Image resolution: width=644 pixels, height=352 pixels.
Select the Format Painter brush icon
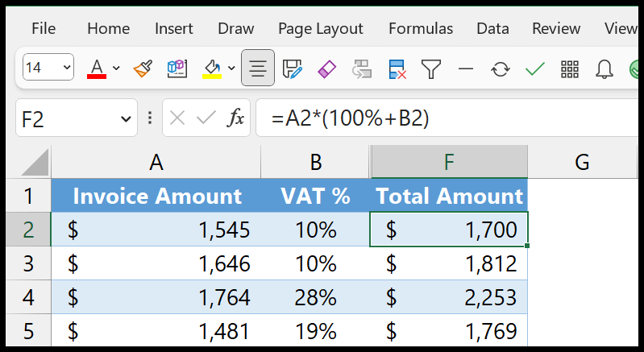[x=143, y=68]
